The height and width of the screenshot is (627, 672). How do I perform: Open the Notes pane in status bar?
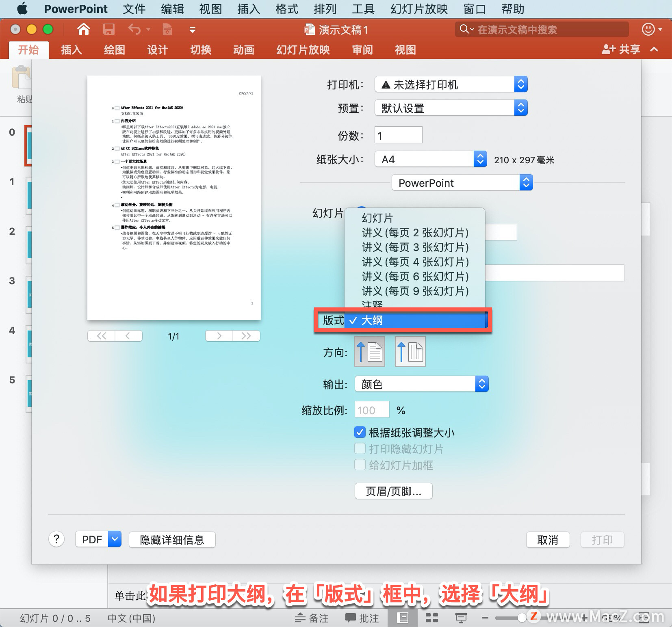312,618
